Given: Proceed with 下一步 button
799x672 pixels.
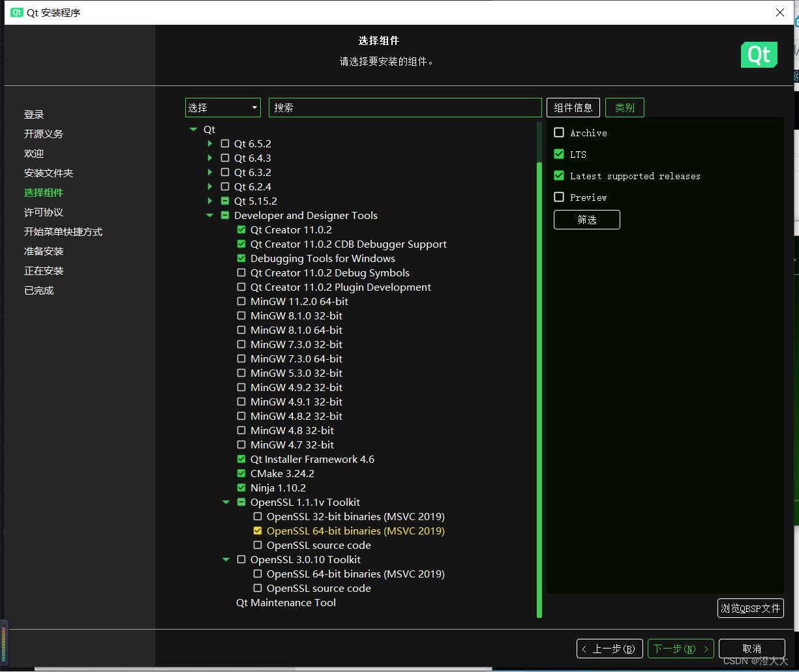Looking at the screenshot, I should 681,649.
